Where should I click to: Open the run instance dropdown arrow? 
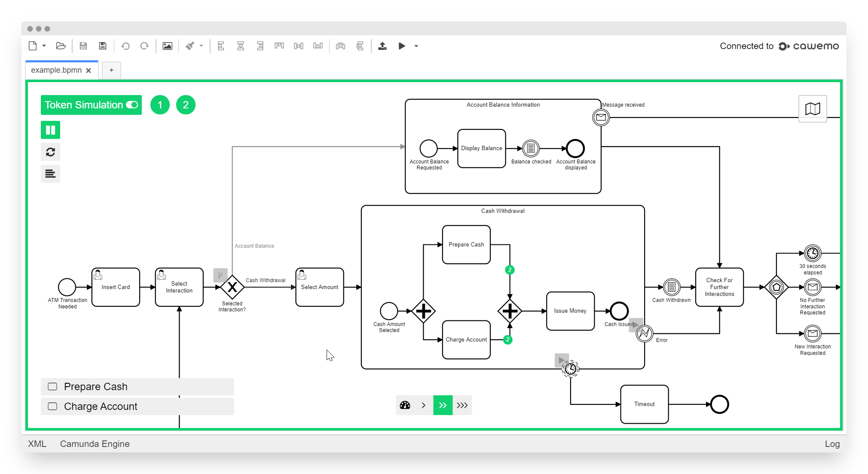[416, 46]
